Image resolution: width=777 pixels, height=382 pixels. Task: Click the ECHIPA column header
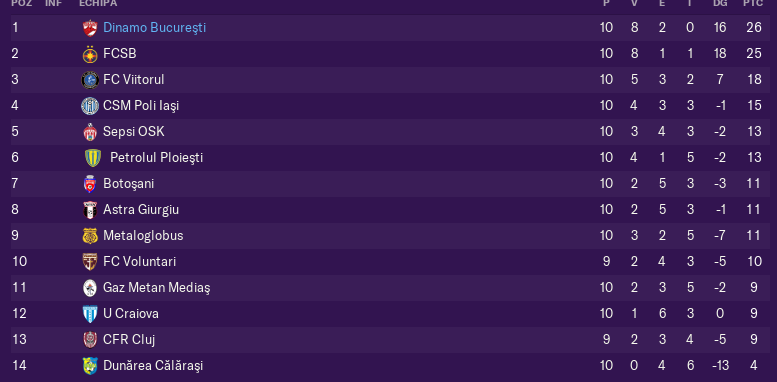[98, 3]
